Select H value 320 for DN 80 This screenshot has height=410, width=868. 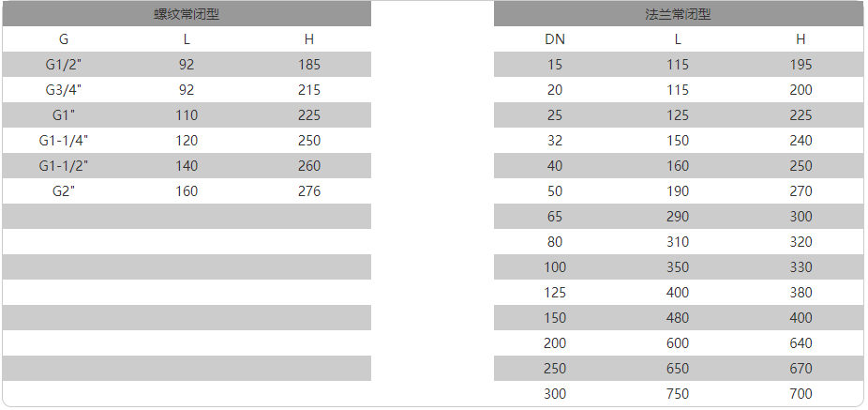coord(801,242)
